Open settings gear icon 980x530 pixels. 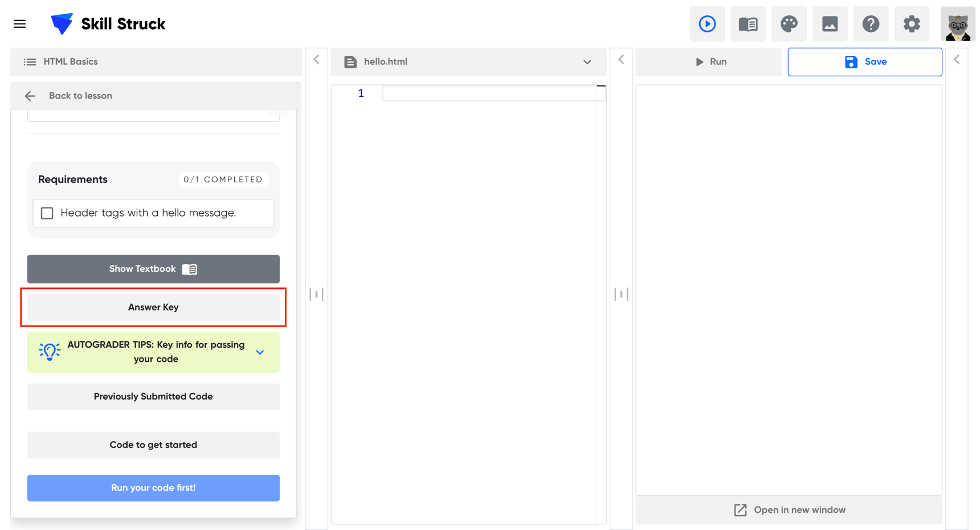coord(912,24)
